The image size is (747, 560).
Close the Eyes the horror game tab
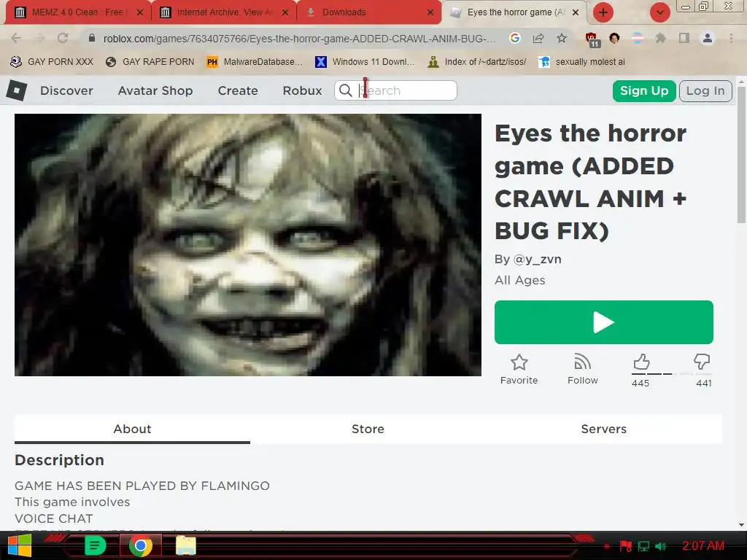(576, 12)
